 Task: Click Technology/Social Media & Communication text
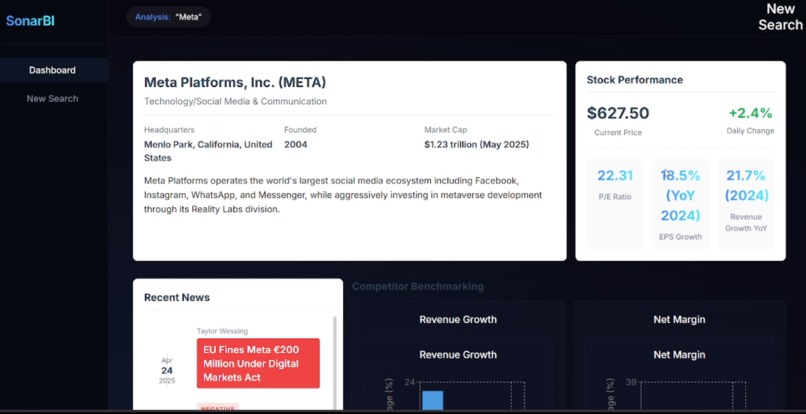tap(235, 101)
